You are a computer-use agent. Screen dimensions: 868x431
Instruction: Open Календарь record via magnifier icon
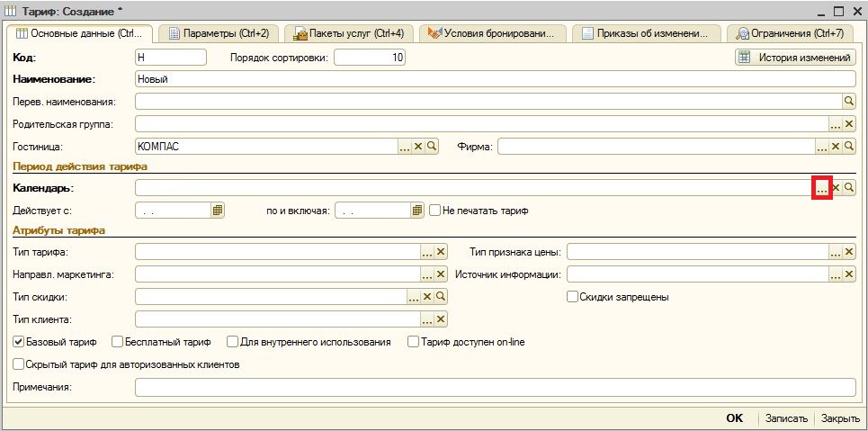[849, 188]
